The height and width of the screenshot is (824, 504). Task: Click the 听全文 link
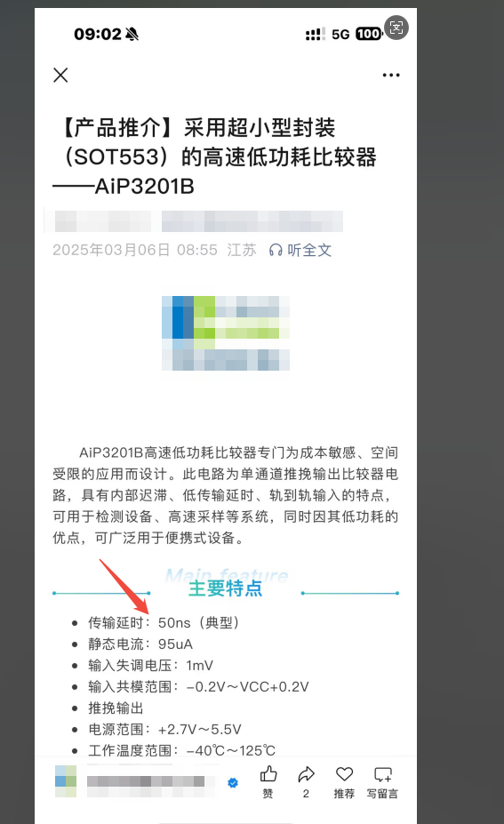(309, 250)
